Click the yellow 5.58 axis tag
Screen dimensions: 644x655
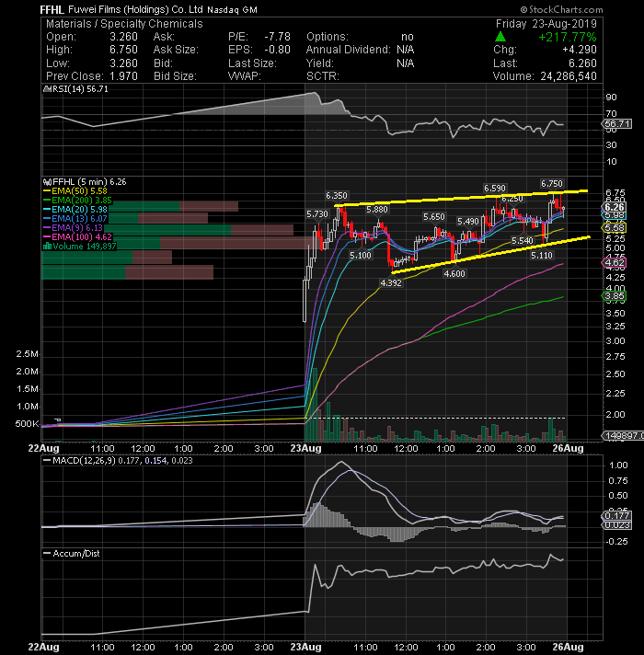click(615, 228)
